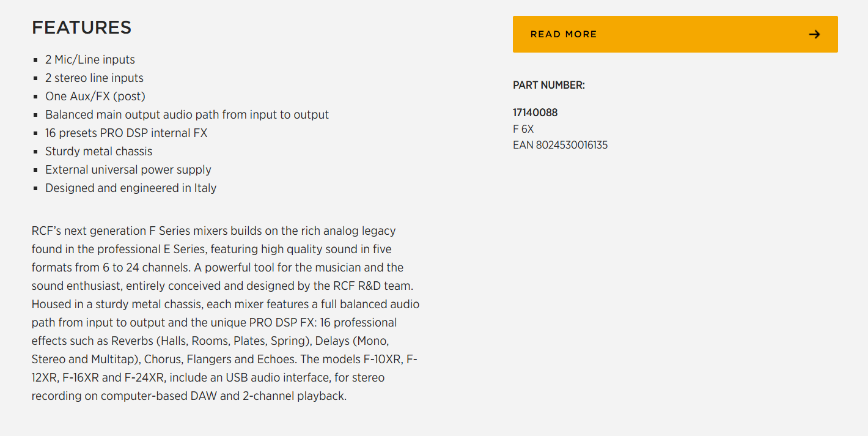Click "Designed and engineered in Italy" item
Viewport: 868px width, 436px height.
[x=130, y=188]
